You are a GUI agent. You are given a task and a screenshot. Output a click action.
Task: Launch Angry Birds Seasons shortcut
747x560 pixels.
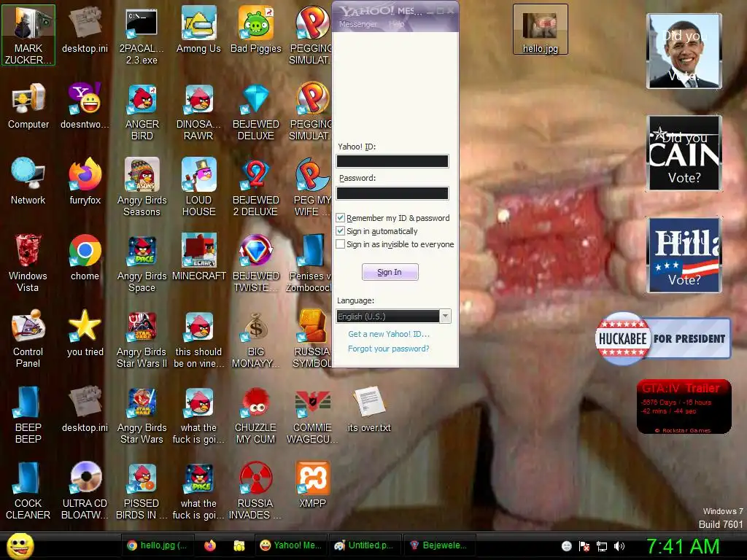(142, 187)
